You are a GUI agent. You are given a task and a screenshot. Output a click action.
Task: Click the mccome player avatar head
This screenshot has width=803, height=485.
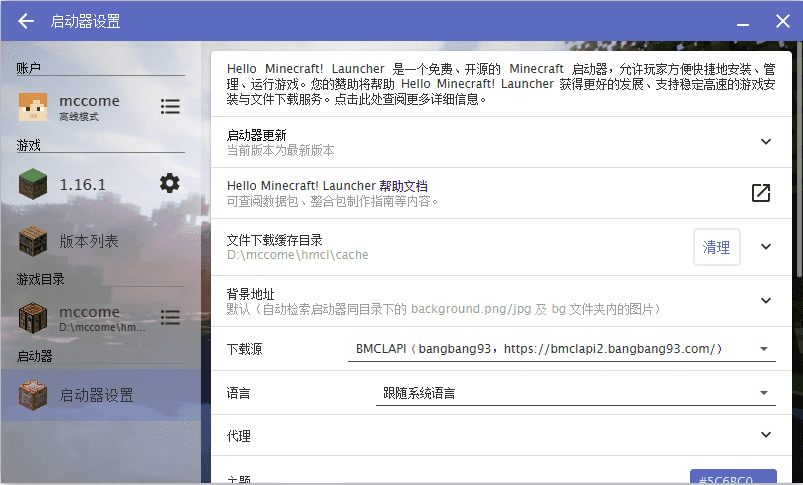coord(33,107)
